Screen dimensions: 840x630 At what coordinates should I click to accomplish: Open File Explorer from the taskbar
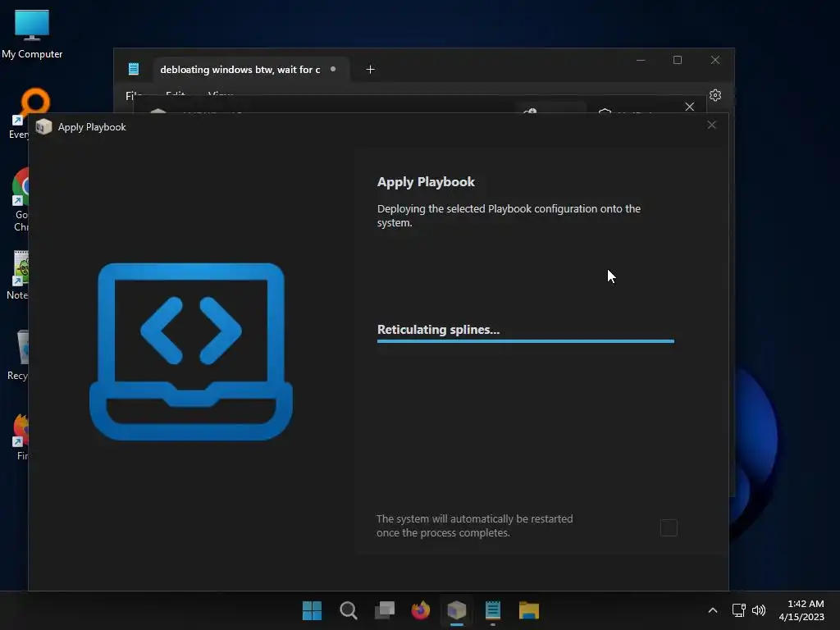coord(529,610)
